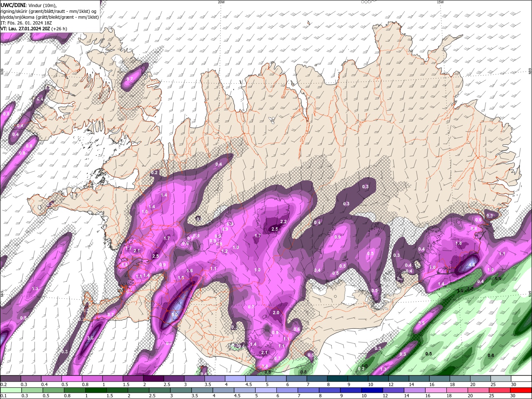
Task: Click the 0.2 label in the snow legend
Action: pos(3,384)
